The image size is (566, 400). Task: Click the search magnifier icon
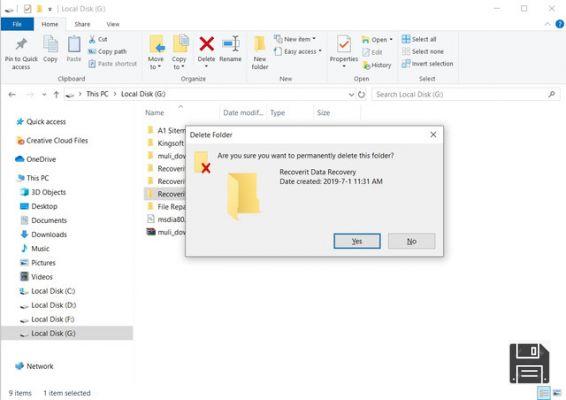[552, 95]
